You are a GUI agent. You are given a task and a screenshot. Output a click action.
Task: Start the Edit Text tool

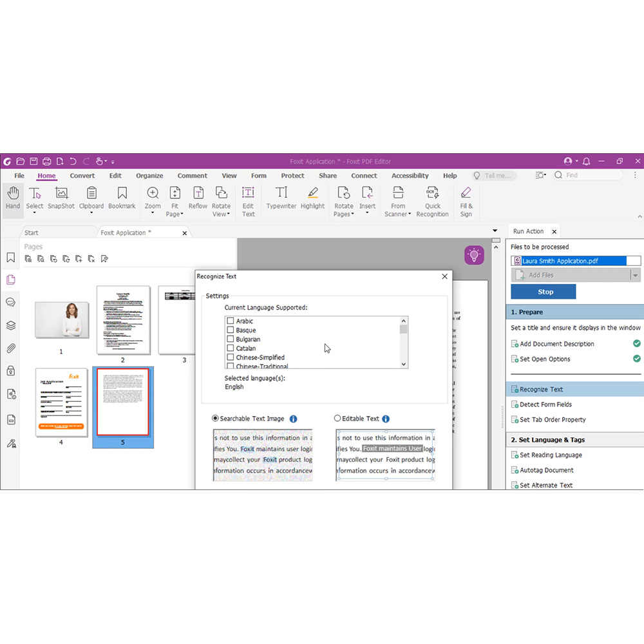248,202
